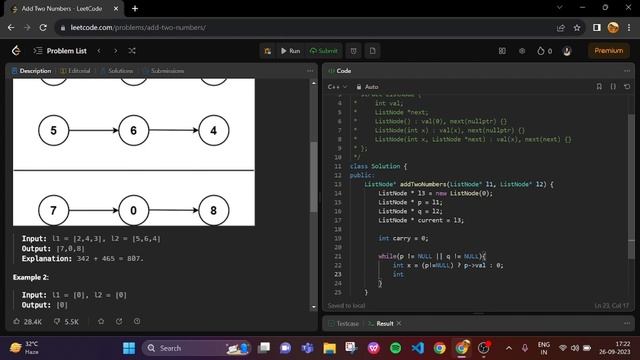
Task: Switch to the Testcase tab
Action: click(344, 324)
